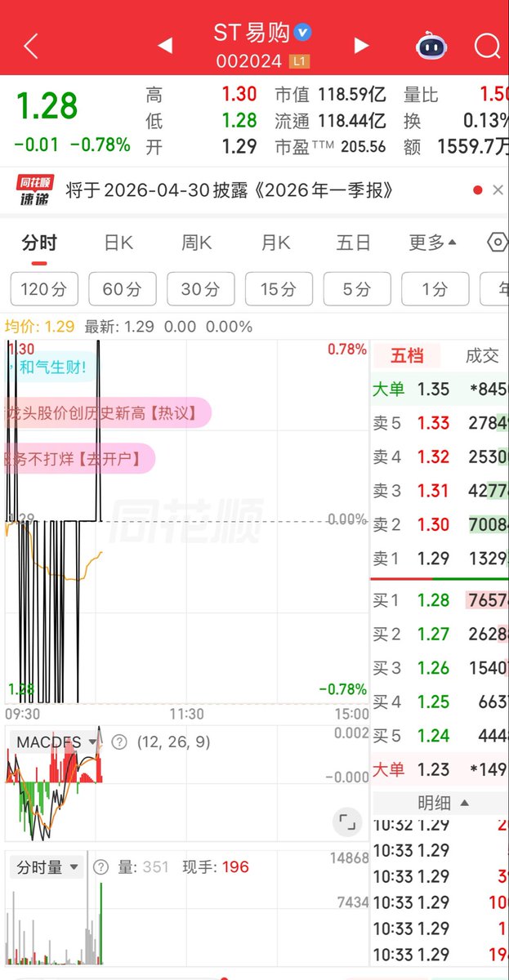Tap the 均价: 1.29 label

(40, 327)
